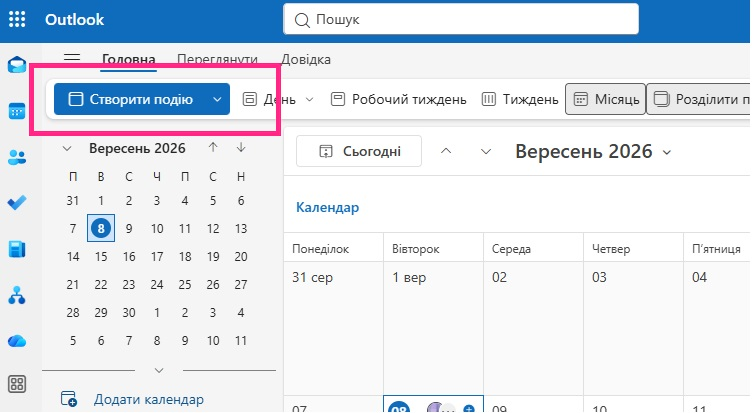
Task: Select 13 in mini calendar
Action: [241, 228]
